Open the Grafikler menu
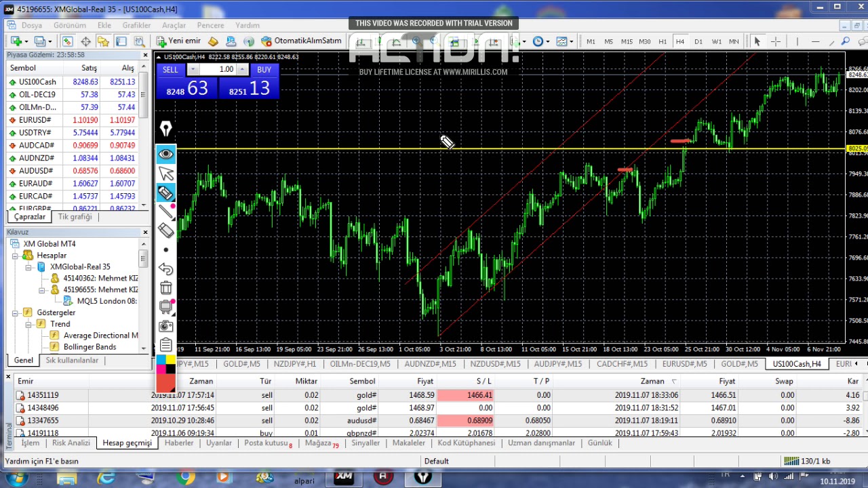The width and height of the screenshot is (868, 488). (x=136, y=25)
